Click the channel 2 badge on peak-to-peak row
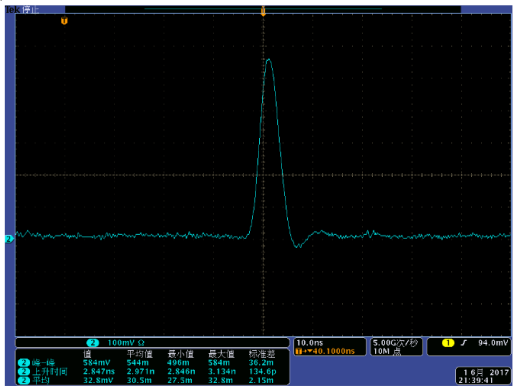Viewport: 518px width, 390px height. pyautogui.click(x=24, y=362)
